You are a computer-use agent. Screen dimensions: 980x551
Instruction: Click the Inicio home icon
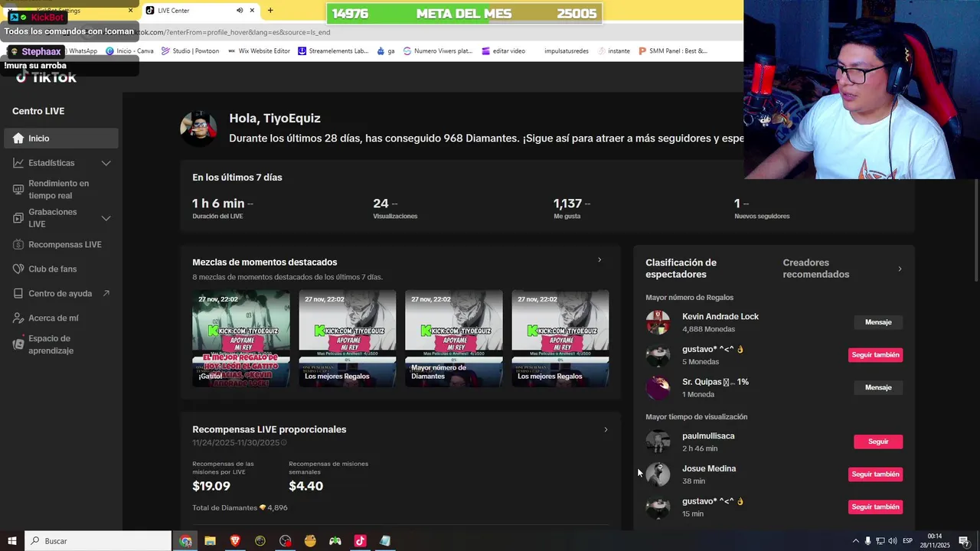(x=18, y=139)
